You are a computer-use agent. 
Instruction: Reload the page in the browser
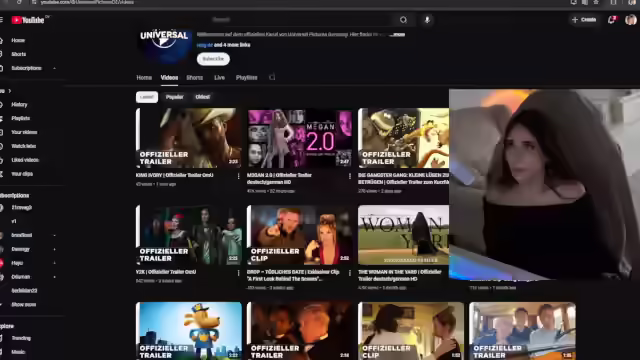[19, 2]
